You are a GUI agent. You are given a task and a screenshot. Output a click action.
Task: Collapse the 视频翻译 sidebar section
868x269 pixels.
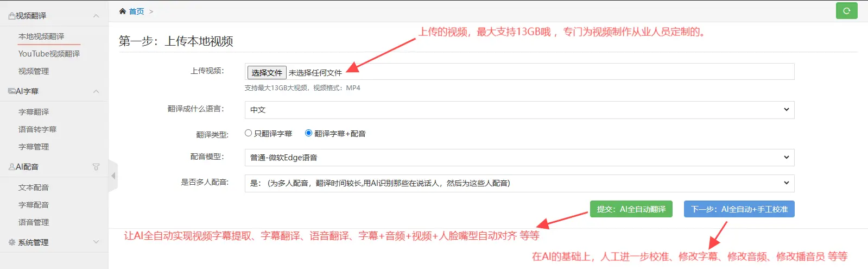96,16
